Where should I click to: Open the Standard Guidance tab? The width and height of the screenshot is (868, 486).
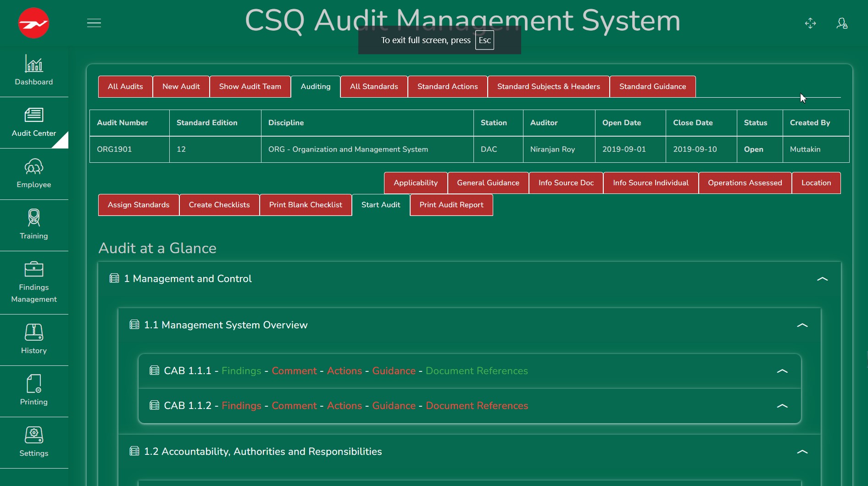pyautogui.click(x=653, y=87)
